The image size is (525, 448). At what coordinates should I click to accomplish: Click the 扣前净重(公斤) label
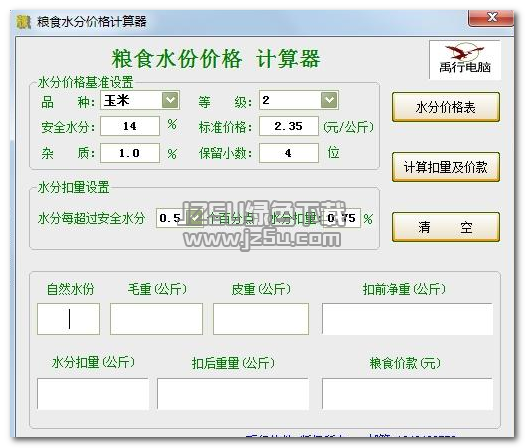point(404,289)
